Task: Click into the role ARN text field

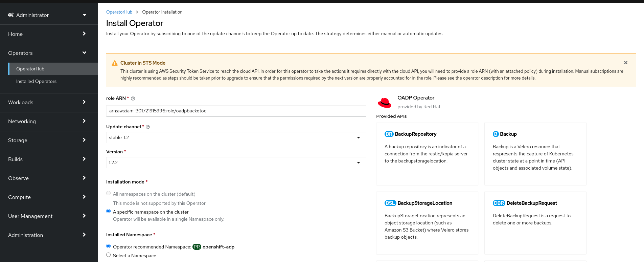Action: point(236,111)
